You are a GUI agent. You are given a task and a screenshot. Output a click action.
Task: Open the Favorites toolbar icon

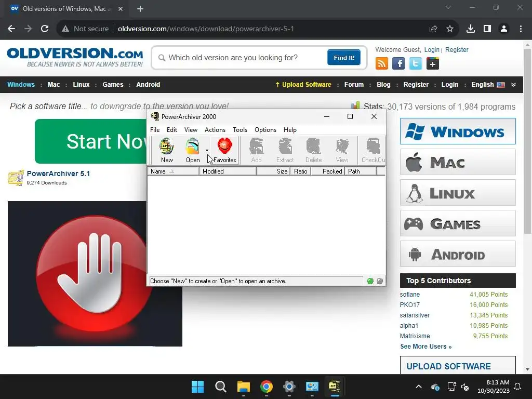[x=224, y=150]
